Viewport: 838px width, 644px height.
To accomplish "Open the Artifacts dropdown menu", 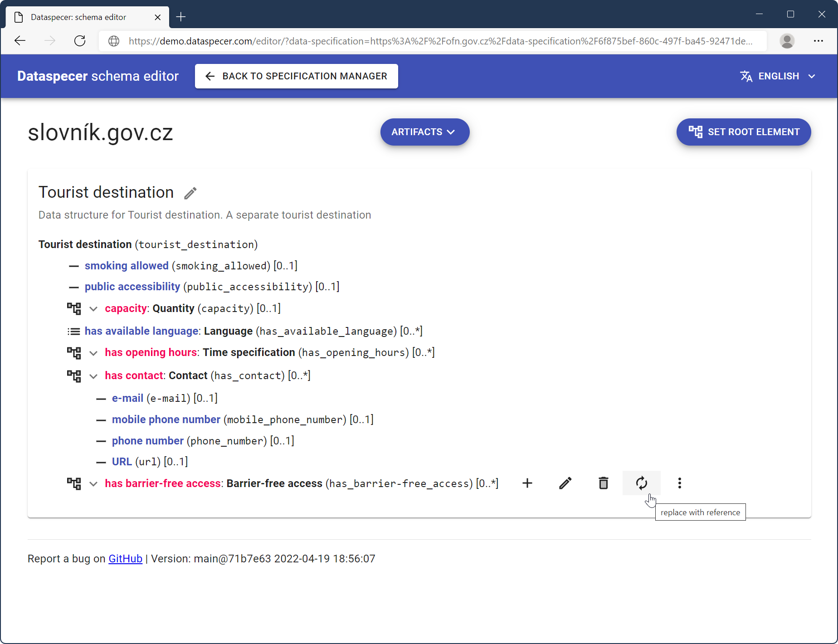I will pyautogui.click(x=424, y=132).
